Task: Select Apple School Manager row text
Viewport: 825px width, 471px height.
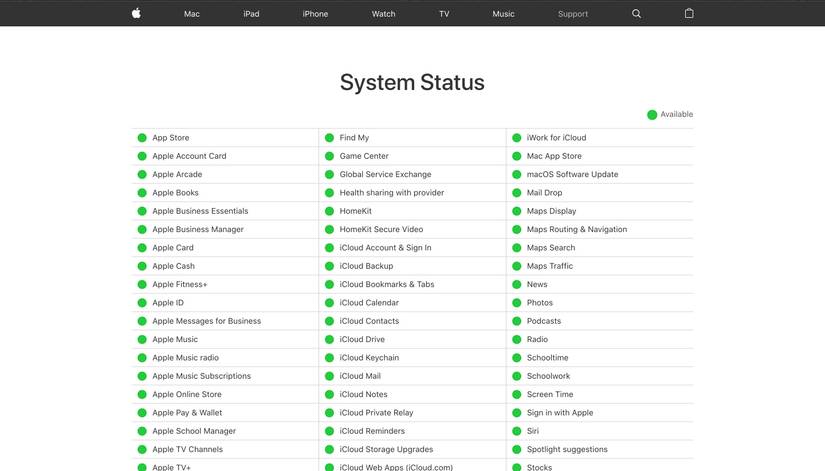Action: click(194, 431)
